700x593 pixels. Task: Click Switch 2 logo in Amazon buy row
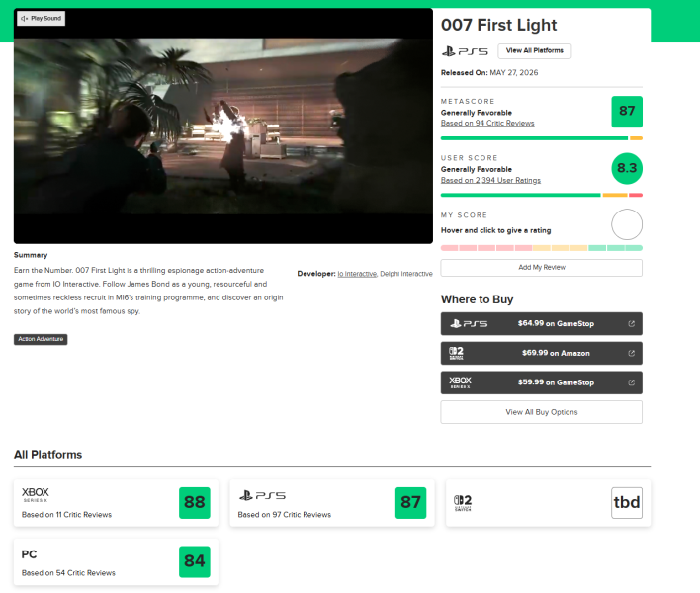coord(456,353)
